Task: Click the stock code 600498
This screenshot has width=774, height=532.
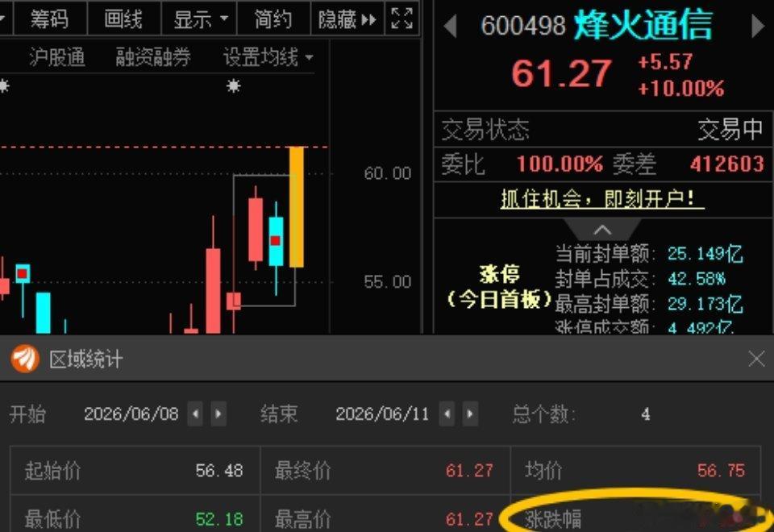Action: tap(522, 26)
